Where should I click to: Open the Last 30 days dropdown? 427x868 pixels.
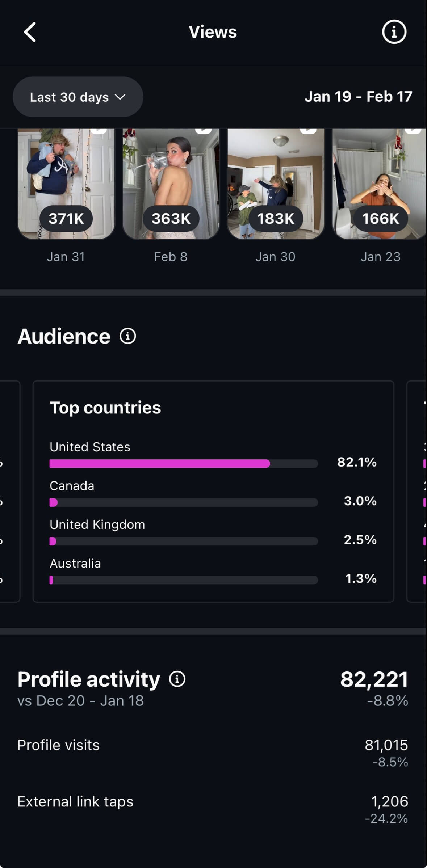[78, 97]
